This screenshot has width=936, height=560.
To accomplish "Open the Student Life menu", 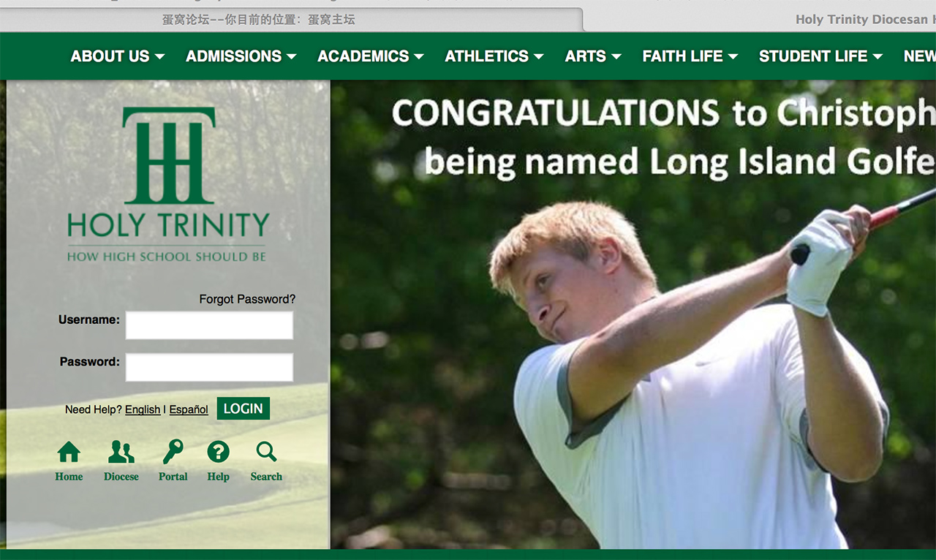I will click(821, 56).
